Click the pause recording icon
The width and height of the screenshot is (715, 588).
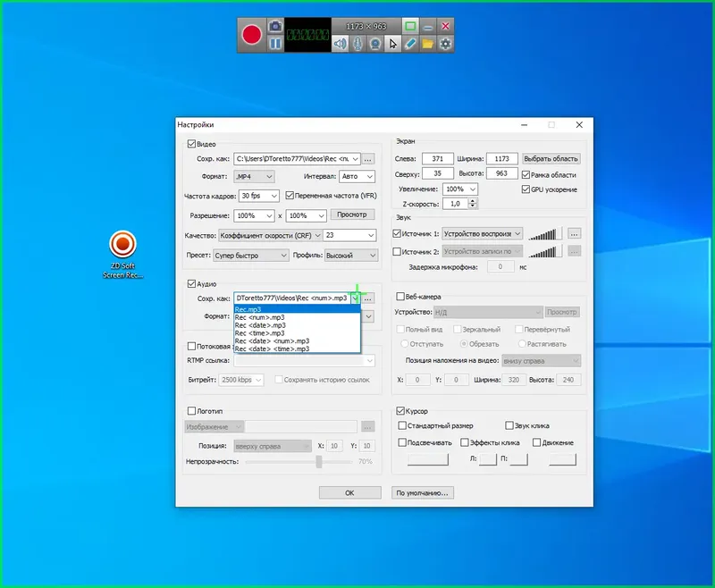pos(275,43)
